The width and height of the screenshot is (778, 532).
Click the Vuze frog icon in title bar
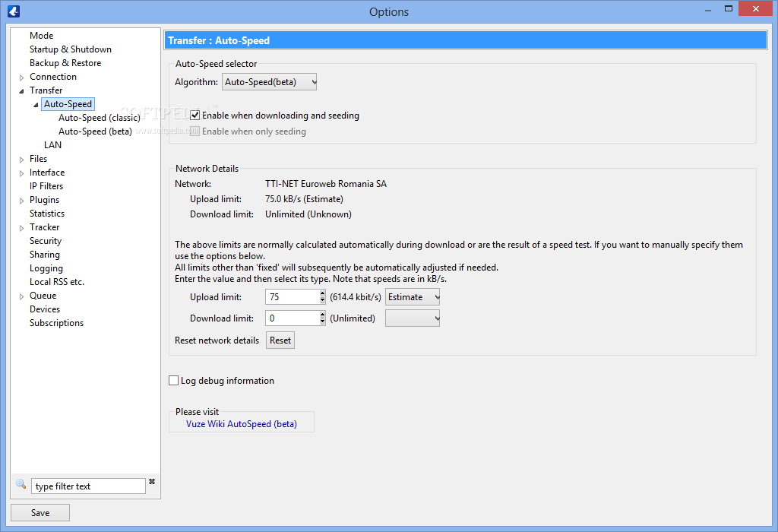[x=14, y=11]
